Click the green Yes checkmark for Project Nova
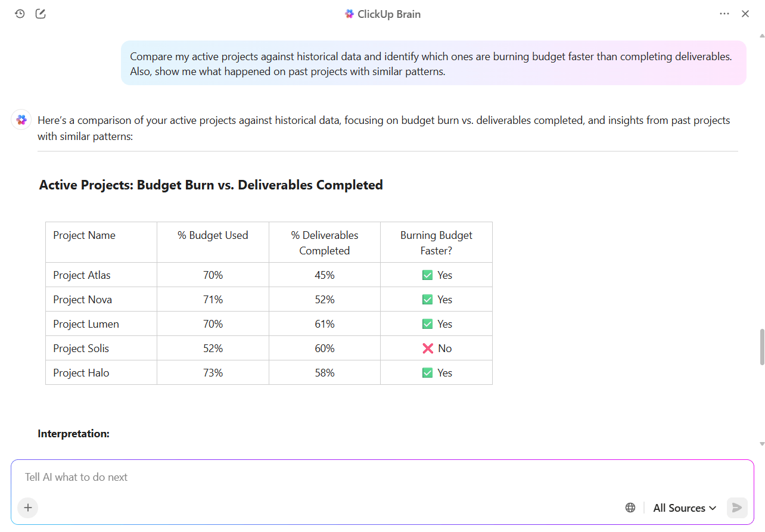Viewport: 765px width, 532px height. 427,300
